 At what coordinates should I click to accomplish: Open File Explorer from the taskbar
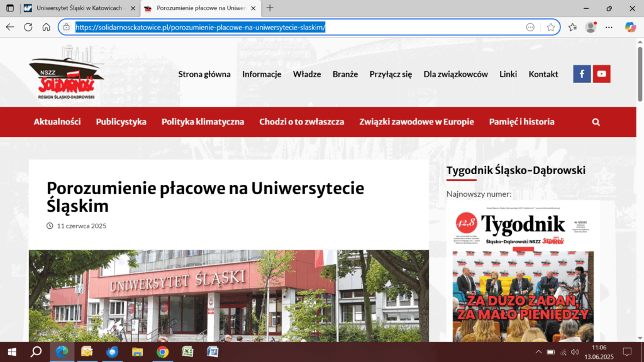coord(137,352)
